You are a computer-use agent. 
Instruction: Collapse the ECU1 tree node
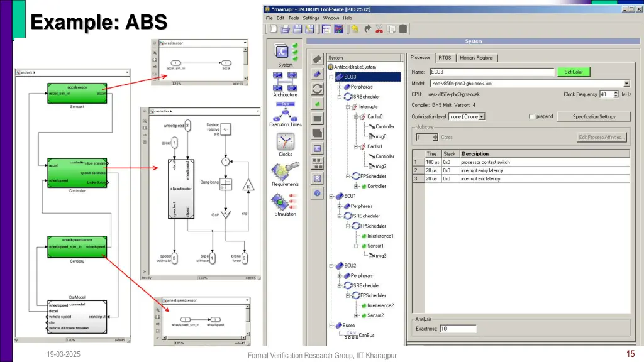[331, 196]
